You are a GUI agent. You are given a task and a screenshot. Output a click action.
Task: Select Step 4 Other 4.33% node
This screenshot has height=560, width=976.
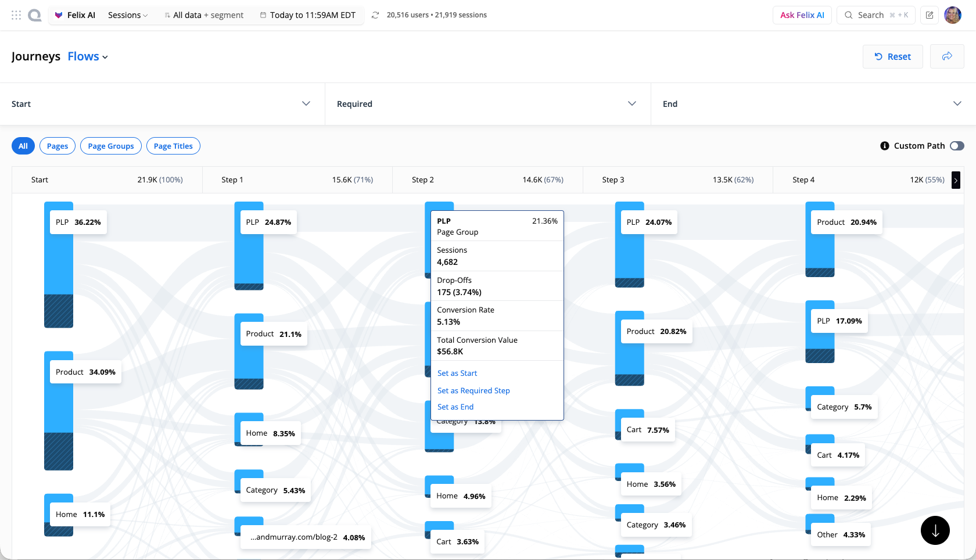[841, 535]
